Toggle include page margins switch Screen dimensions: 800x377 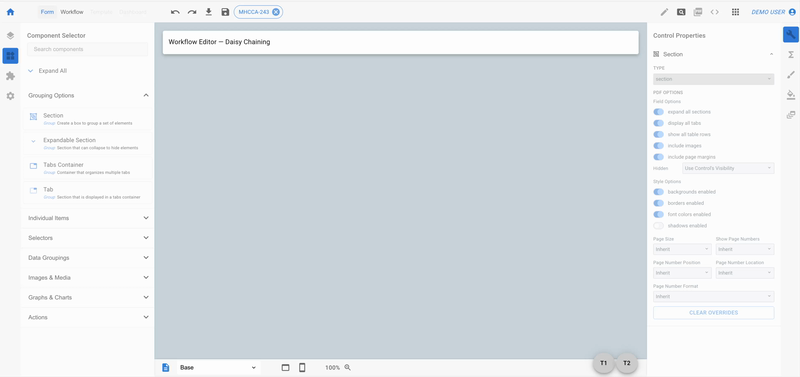659,157
